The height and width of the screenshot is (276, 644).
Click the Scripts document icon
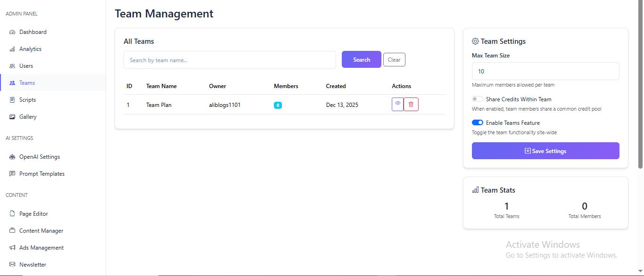coord(12,100)
